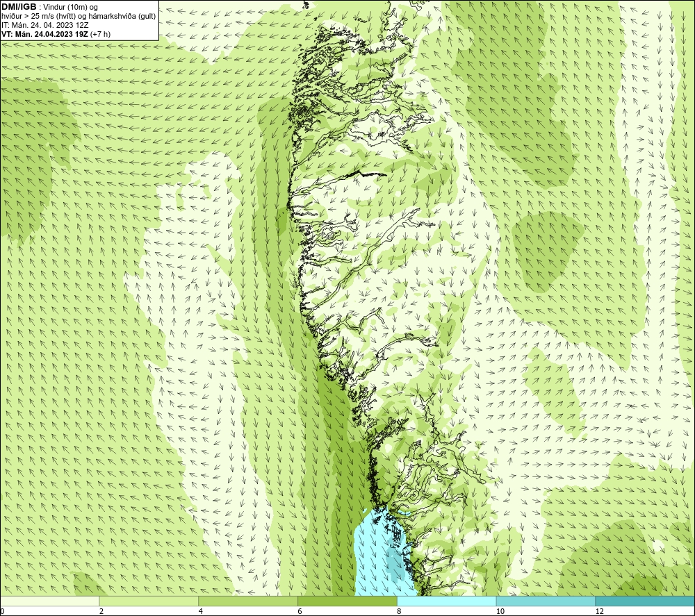
Task: Click the 'VT: Mán. 24.04.2023 19Z' valid time
Action: [x=44, y=34]
